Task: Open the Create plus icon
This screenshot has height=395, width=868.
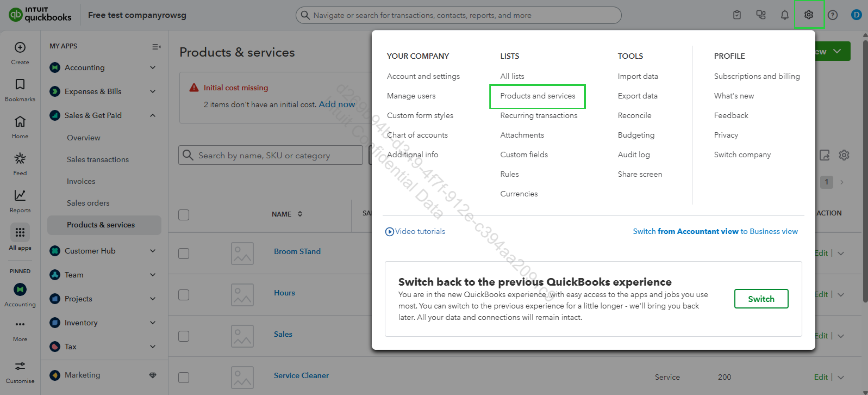Action: [20, 48]
